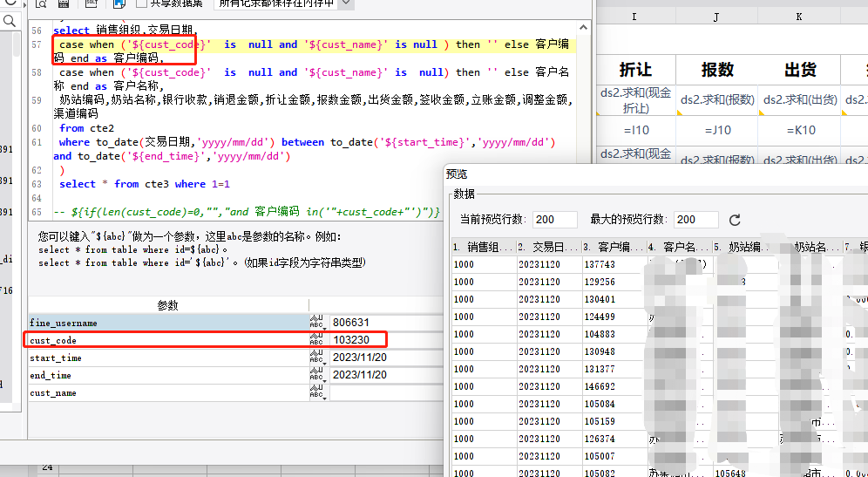Open type selector icon for cust_code parameter
This screenshot has height=477, width=868.
point(316,340)
